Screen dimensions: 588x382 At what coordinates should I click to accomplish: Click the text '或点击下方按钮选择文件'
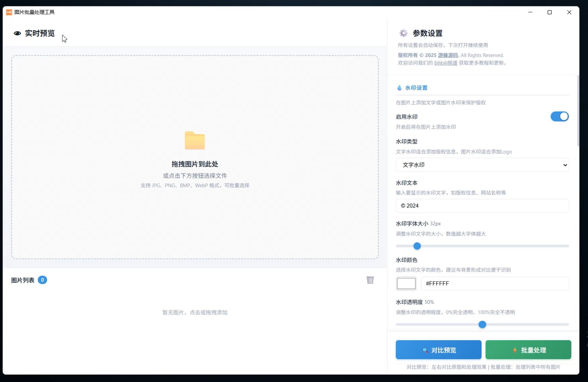coord(195,176)
